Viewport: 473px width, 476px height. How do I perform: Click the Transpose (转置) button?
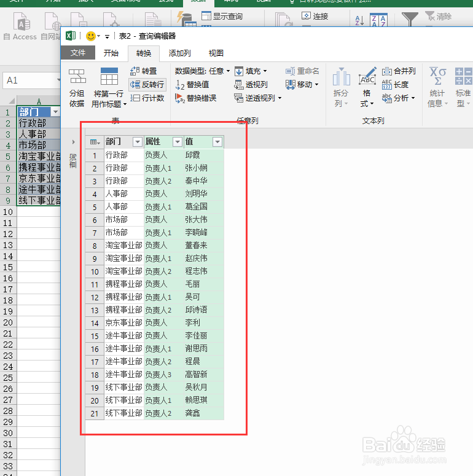click(x=143, y=71)
